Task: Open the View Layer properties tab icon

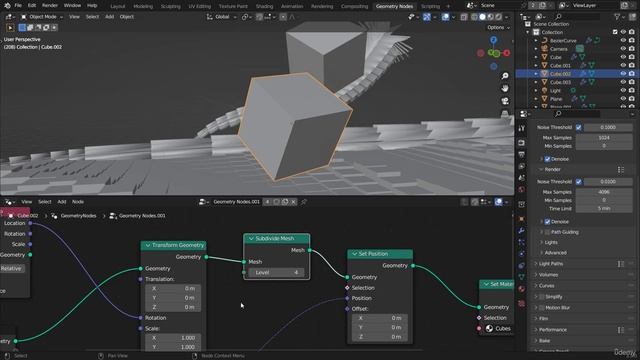Action: 522,167
